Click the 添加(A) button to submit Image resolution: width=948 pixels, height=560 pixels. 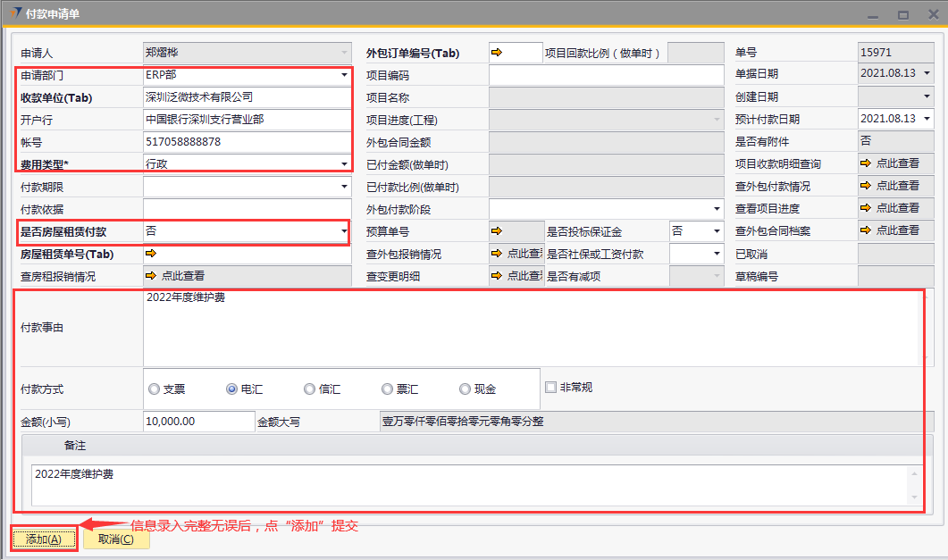(x=44, y=539)
